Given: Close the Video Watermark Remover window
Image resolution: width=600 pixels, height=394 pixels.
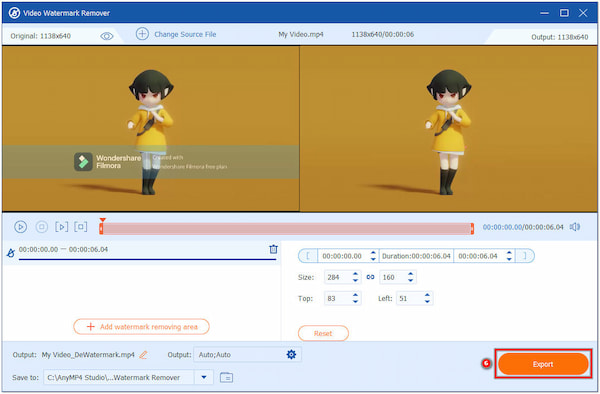Looking at the screenshot, I should click(583, 13).
